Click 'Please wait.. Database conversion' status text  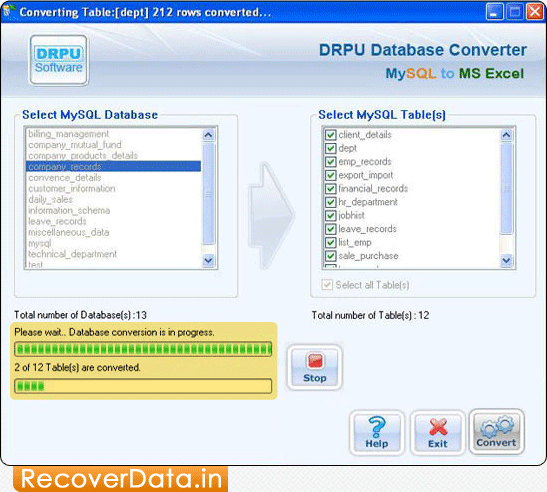pyautogui.click(x=114, y=332)
